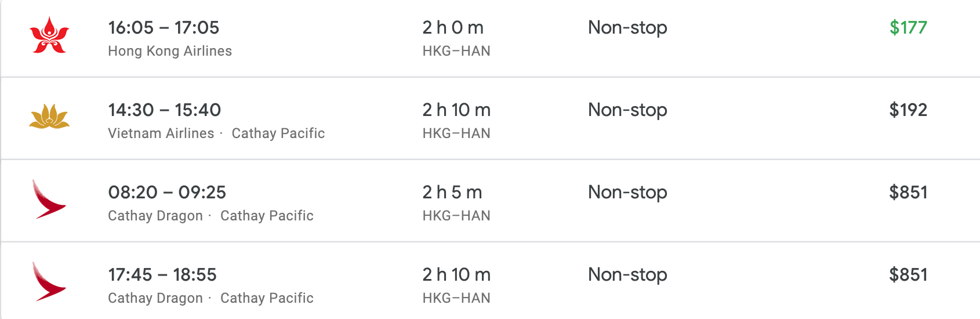Click the 2 h 5 m duration text
The image size is (980, 319).
pos(452,192)
